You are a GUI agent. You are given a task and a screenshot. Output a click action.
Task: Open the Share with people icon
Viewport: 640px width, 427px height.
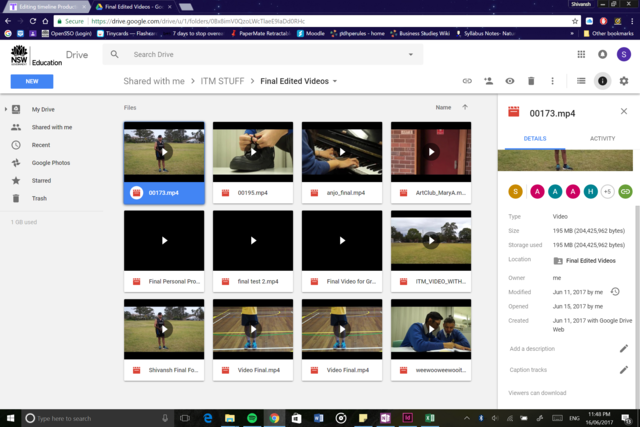[489, 81]
